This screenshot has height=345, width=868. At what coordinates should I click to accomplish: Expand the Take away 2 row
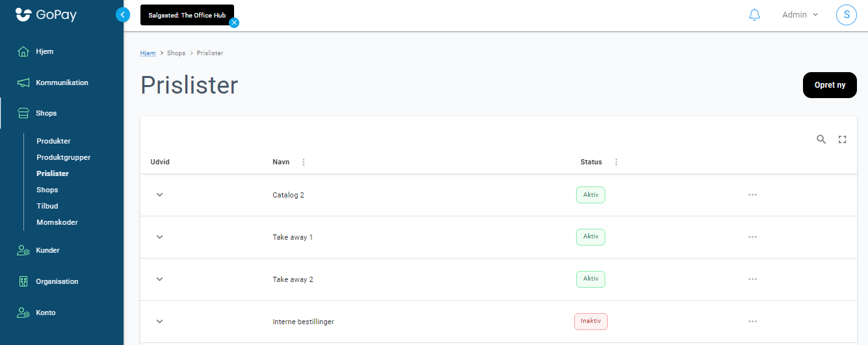coord(160,279)
